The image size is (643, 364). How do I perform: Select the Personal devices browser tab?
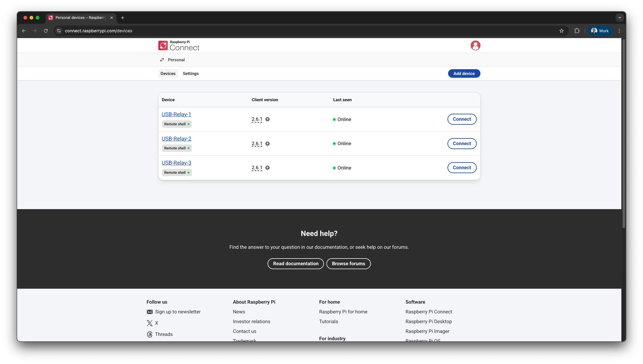[81, 18]
